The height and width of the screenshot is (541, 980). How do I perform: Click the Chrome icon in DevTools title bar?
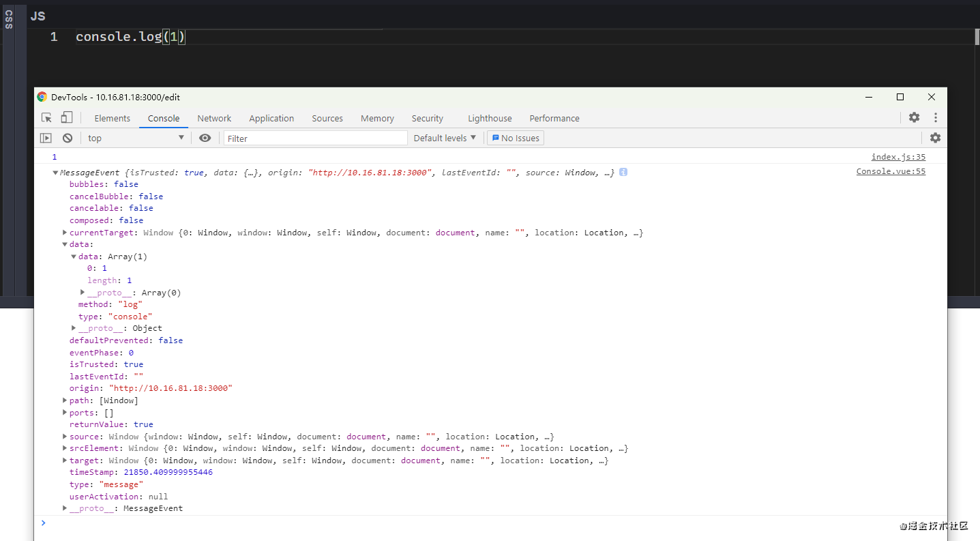point(42,97)
